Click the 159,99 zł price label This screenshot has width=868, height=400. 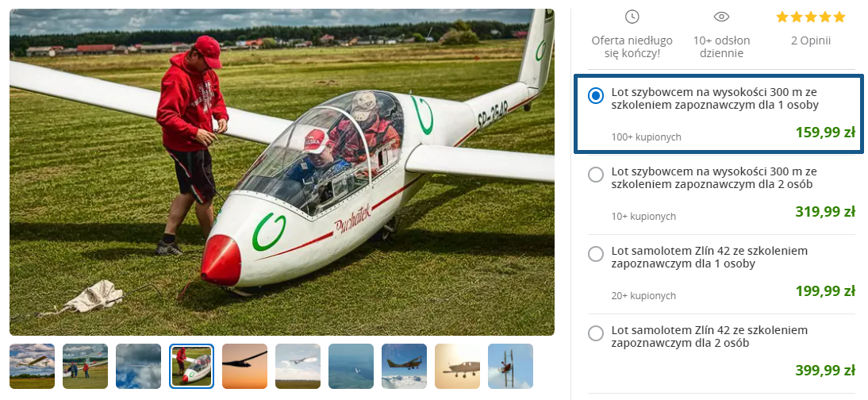click(825, 133)
